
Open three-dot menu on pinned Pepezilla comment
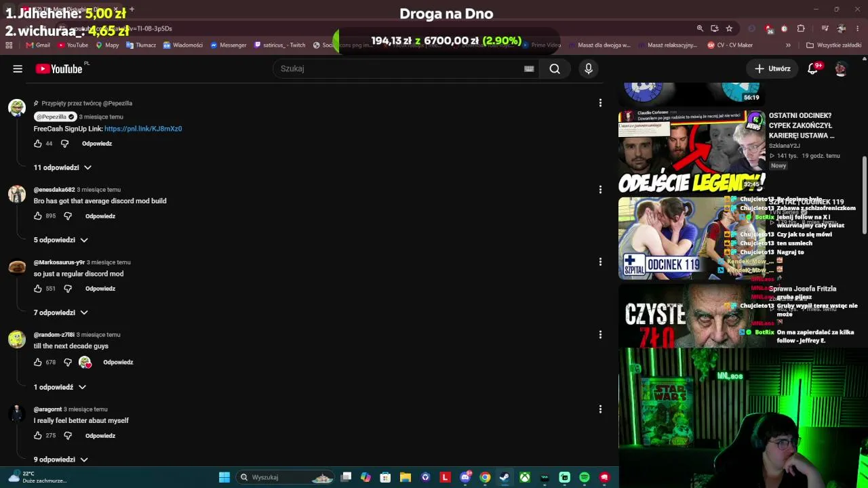point(600,103)
